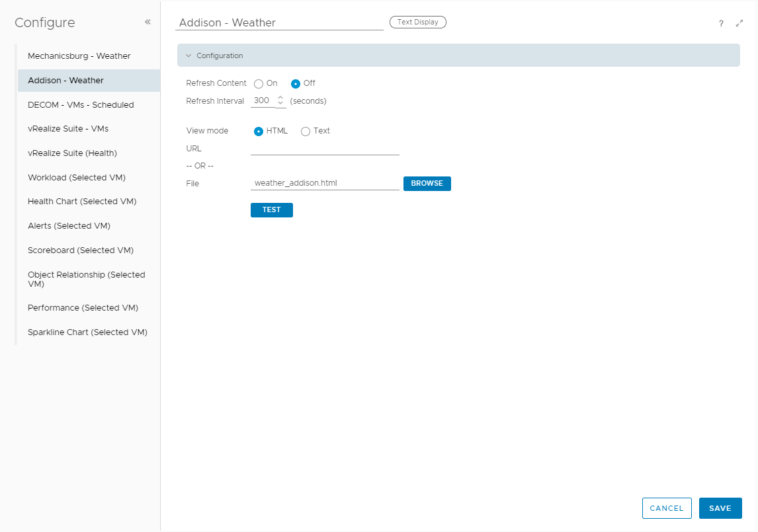Click the URL input field

(325, 149)
